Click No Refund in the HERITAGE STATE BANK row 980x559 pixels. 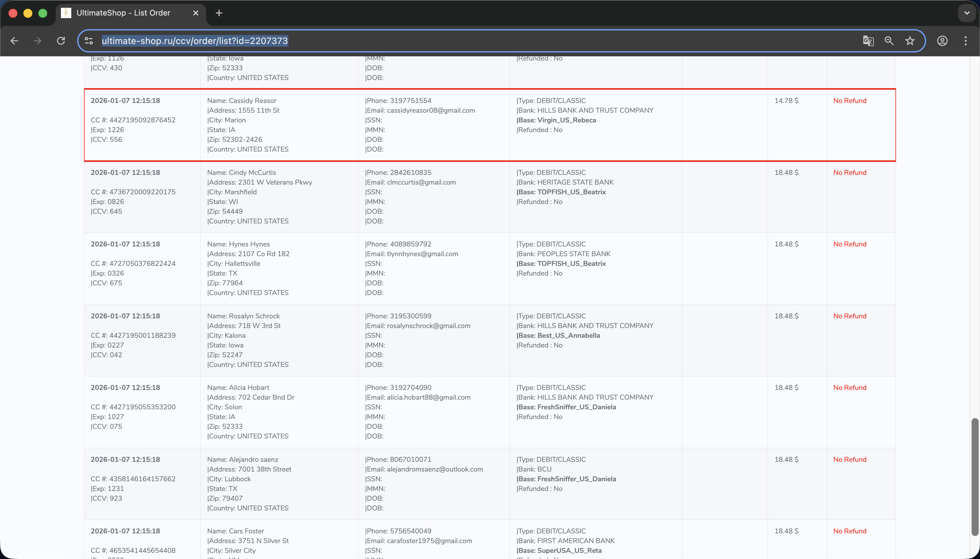coord(849,172)
